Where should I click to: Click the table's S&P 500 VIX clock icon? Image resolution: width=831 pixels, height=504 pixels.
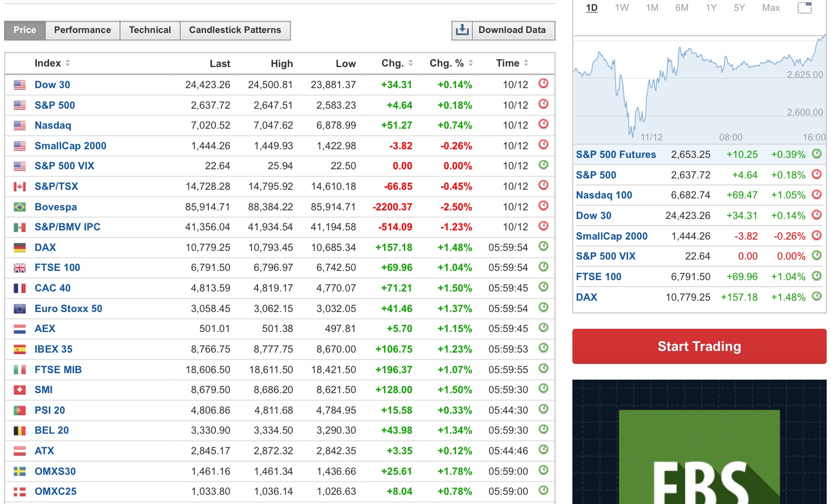(544, 164)
